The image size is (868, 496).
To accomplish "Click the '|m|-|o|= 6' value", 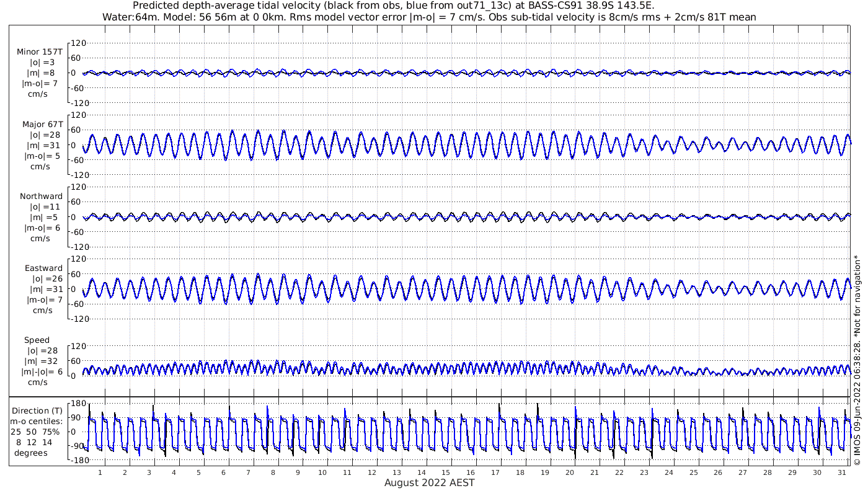I will click(x=42, y=372).
